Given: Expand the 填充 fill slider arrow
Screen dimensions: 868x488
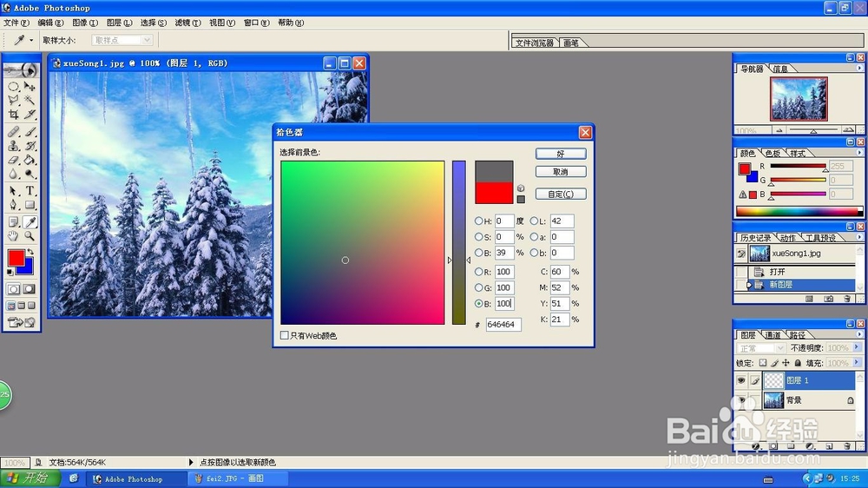Looking at the screenshot, I should pyautogui.click(x=857, y=362).
